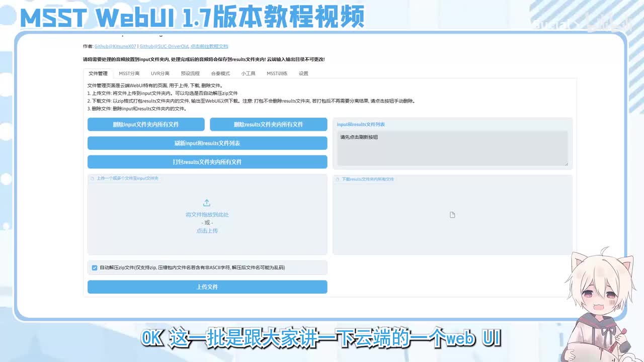Click 删除results文件夹内所有文件 button
644x362 pixels.
269,124
